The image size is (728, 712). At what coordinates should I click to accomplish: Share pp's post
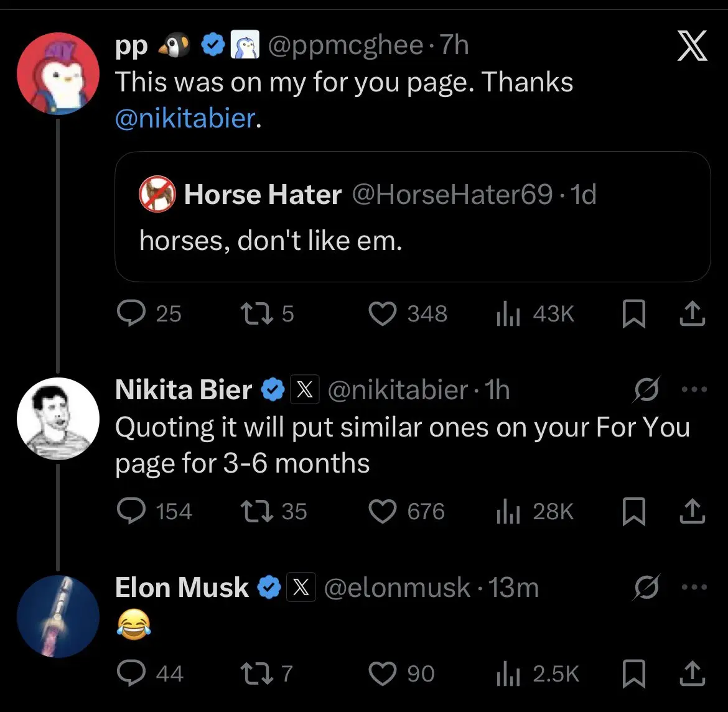pyautogui.click(x=692, y=314)
